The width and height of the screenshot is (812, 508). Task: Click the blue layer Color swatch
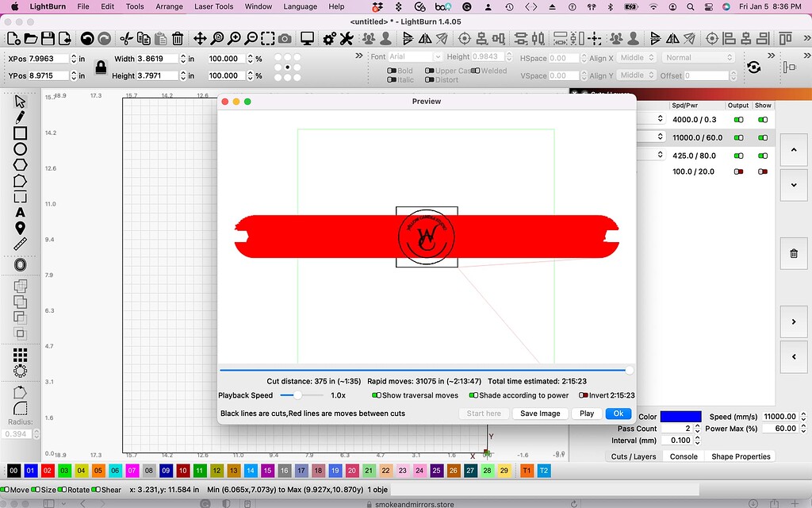[680, 417]
